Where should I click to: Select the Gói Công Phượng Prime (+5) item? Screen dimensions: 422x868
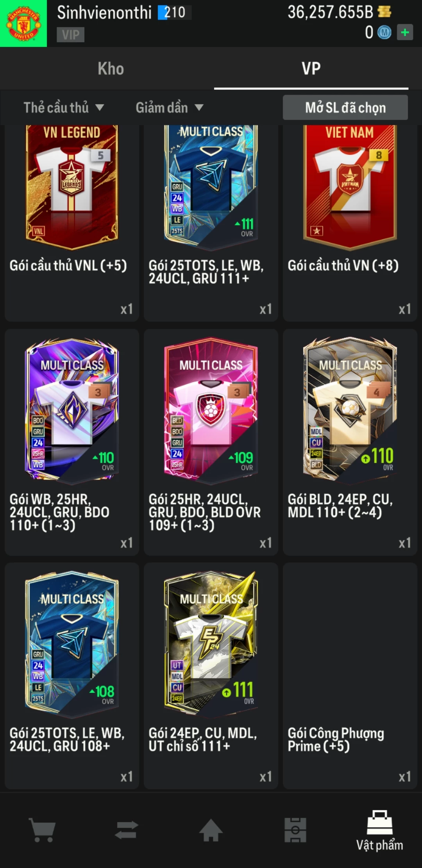point(350,676)
